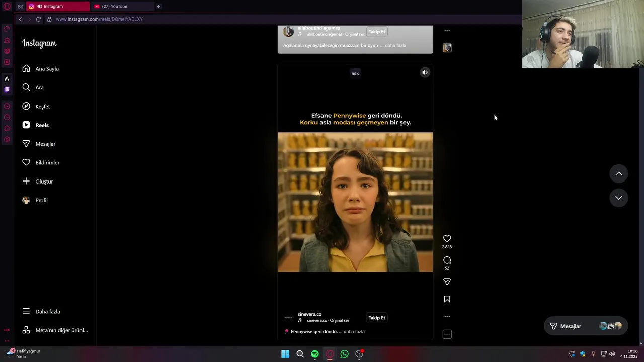Open OBS Studio from taskbar

359,354
